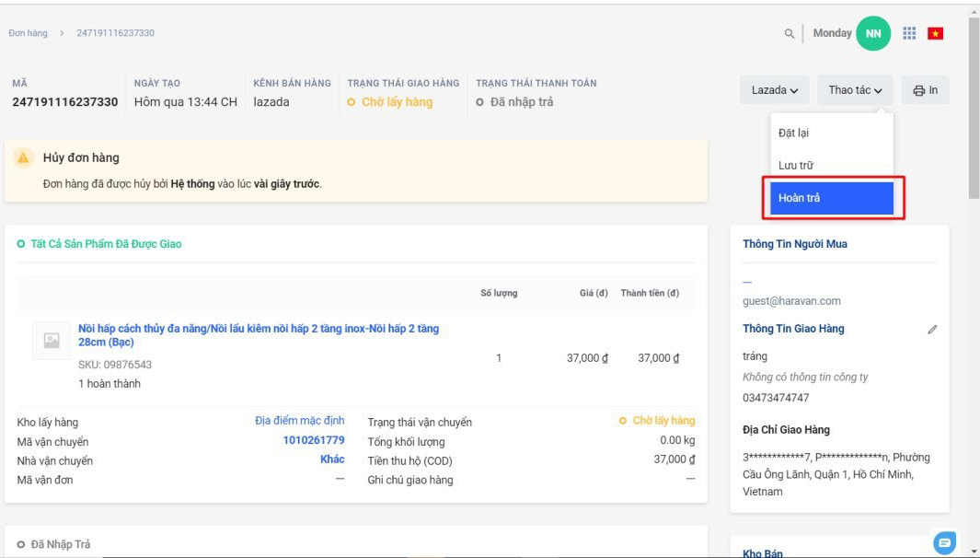
Task: Click the Vietnam flag language icon
Action: (x=936, y=34)
